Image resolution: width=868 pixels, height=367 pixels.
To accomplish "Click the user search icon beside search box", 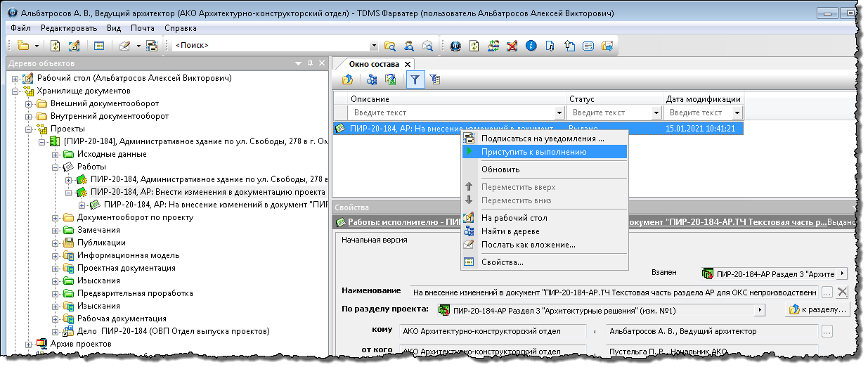I will pyautogui.click(x=409, y=46).
